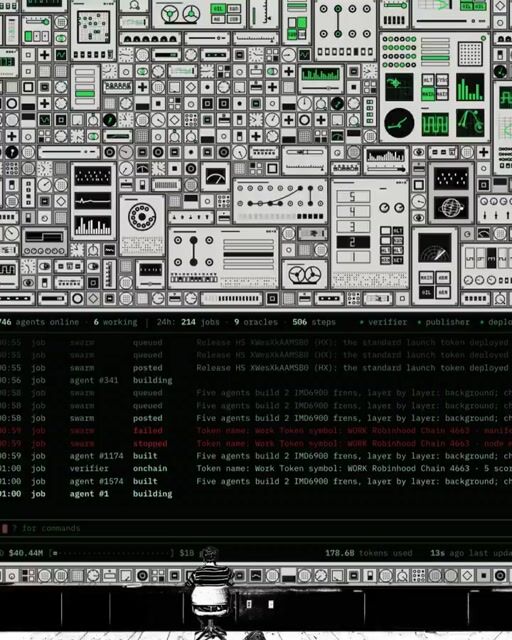Click the dotted game-board screen
This screenshot has width=512, height=640.
click(93, 27)
